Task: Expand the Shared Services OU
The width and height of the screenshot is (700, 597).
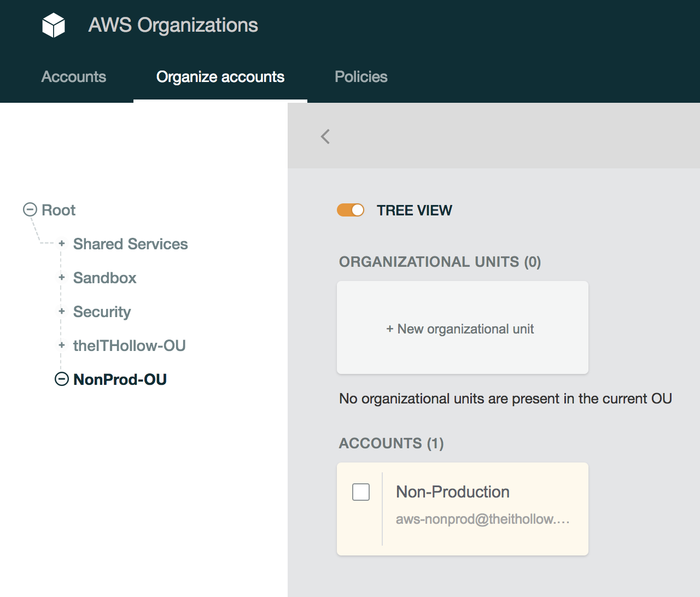Action: pyautogui.click(x=62, y=243)
